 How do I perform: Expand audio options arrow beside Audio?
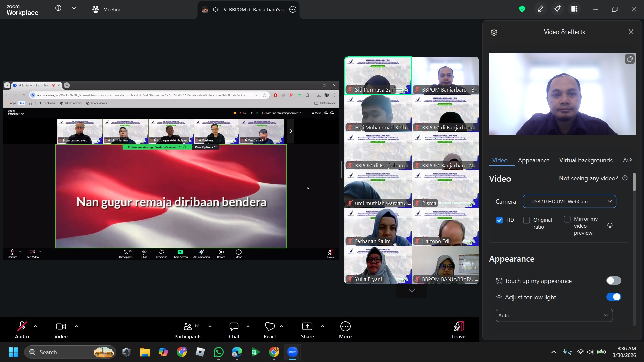tap(35, 326)
